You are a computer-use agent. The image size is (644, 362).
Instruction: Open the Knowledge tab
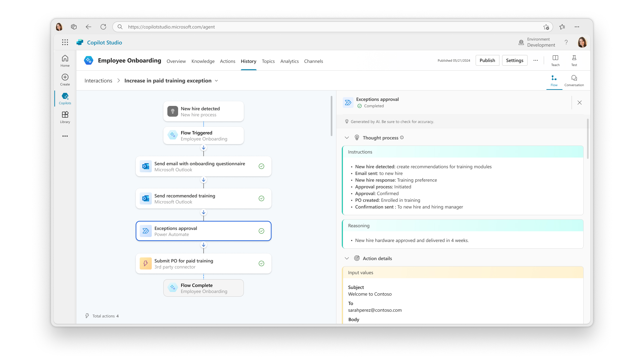click(203, 61)
